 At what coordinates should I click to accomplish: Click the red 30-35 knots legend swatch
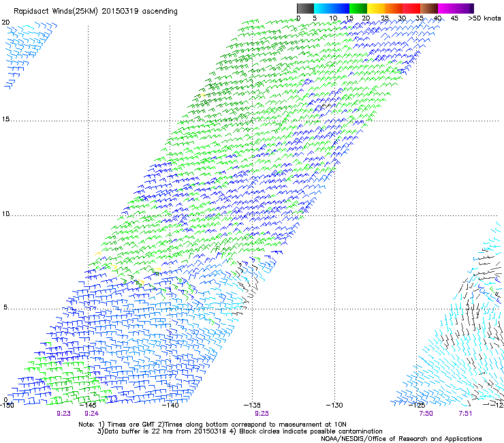[411, 8]
